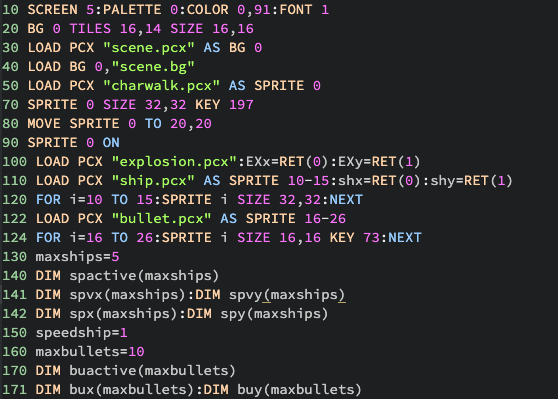Click spactive(maxships) on line 140

(144, 276)
